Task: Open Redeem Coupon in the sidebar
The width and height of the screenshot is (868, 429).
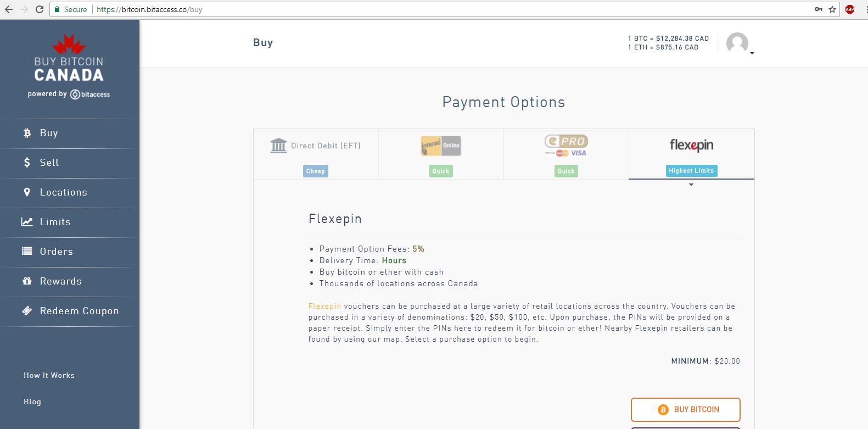Action: [x=70, y=311]
